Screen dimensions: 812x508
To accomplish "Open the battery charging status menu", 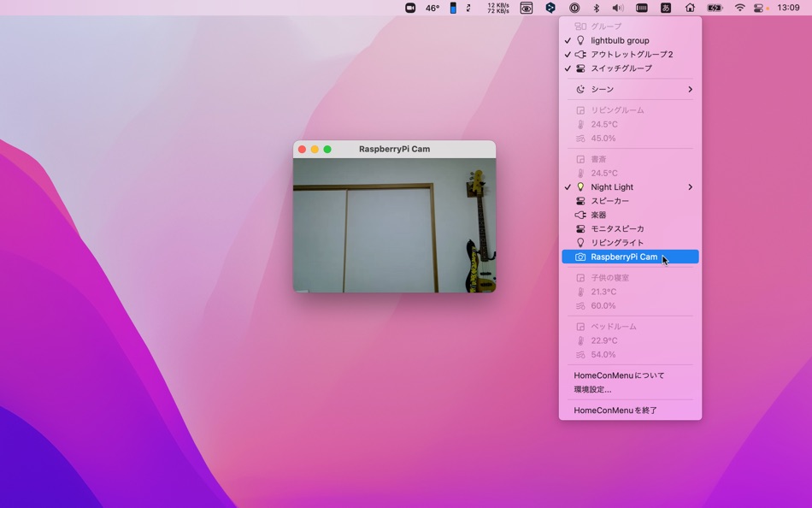I will (715, 8).
